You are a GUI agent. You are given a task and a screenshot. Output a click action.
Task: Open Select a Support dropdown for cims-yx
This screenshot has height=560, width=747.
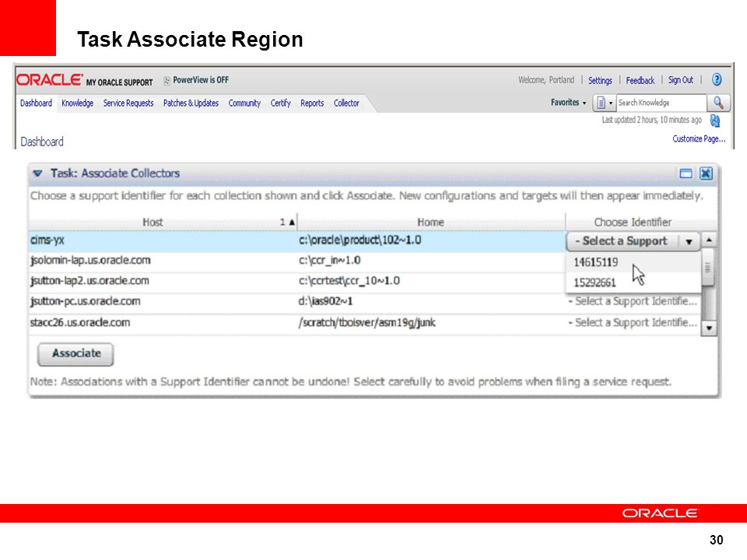(633, 241)
